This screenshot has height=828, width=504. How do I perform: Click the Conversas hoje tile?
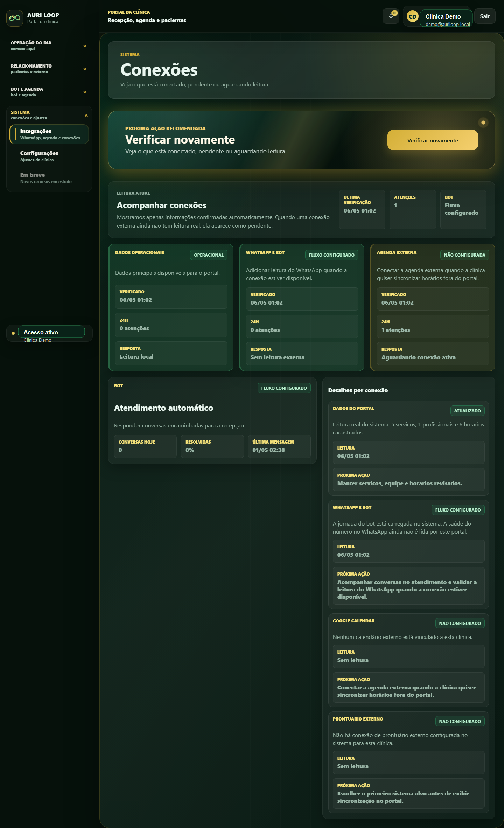click(x=145, y=446)
